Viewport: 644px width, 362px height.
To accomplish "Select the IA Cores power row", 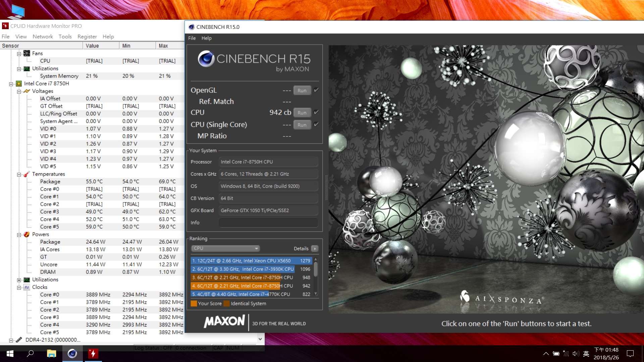I will (x=92, y=249).
